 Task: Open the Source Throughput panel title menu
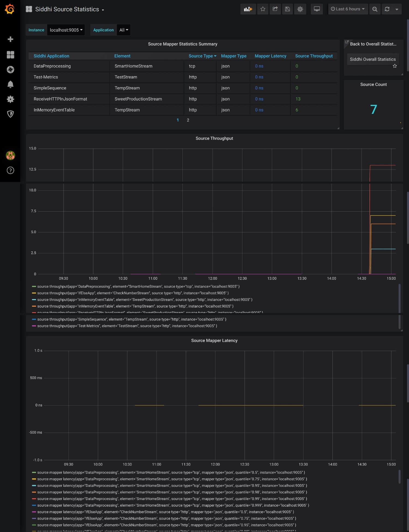click(x=214, y=138)
